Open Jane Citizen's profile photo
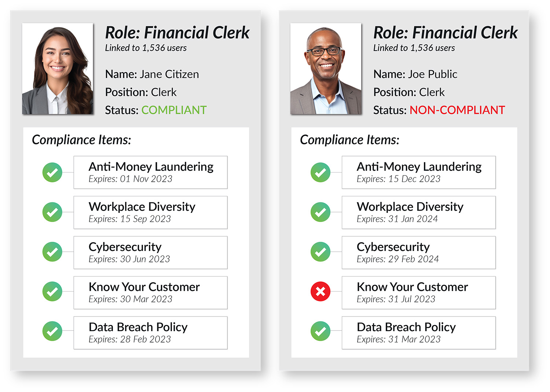Viewport: 550px width, 392px height. tap(58, 69)
